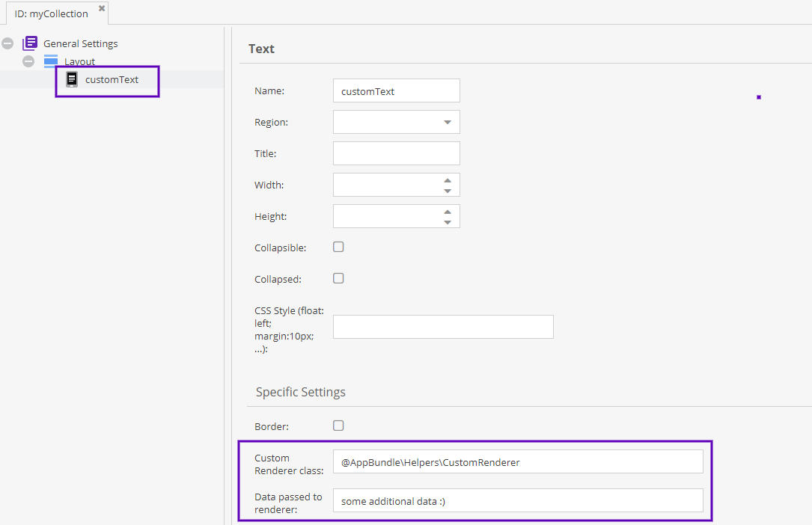Viewport: 812px width, 525px height.
Task: Close the myCollection tab
Action: 102,9
